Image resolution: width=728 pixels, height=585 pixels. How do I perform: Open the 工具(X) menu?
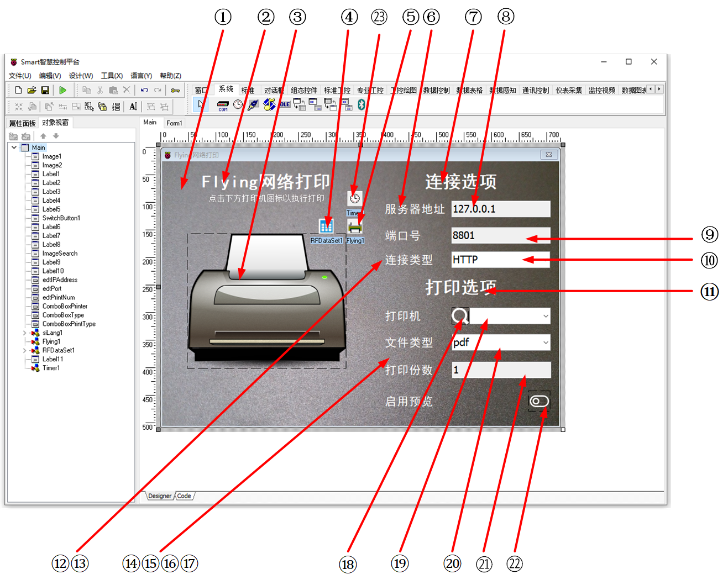coord(112,76)
